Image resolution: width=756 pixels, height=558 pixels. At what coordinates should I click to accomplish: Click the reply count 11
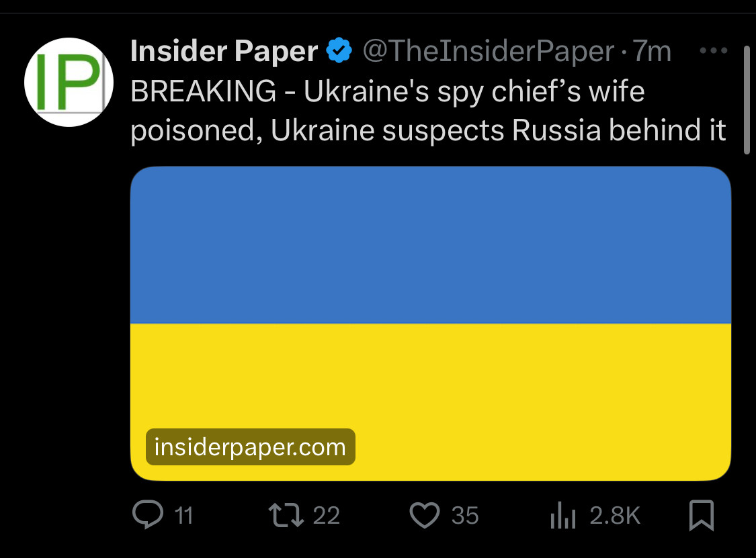click(x=183, y=516)
